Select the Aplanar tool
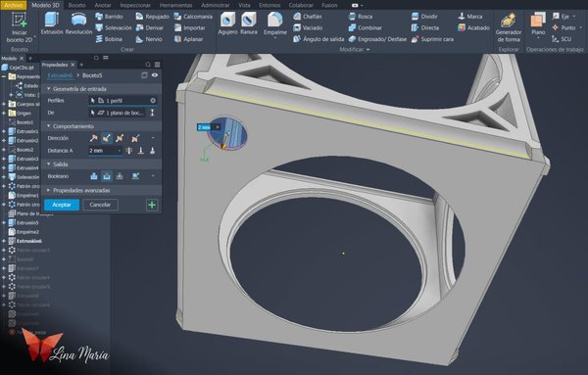The width and height of the screenshot is (588, 375). [188, 39]
